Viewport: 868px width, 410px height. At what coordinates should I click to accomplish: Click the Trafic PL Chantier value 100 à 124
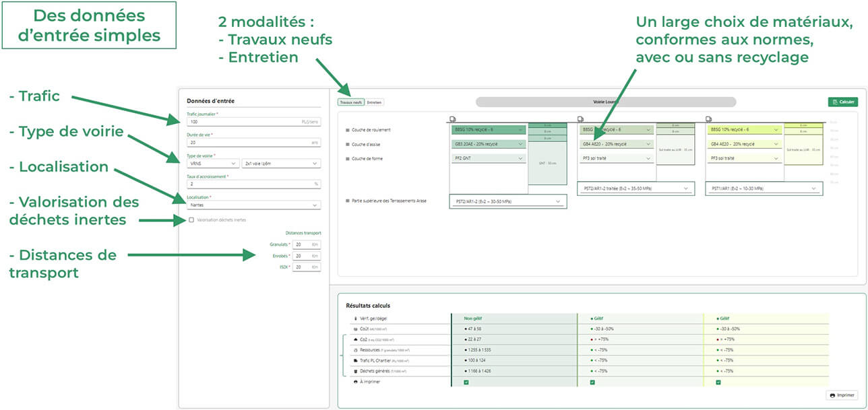[x=476, y=360]
